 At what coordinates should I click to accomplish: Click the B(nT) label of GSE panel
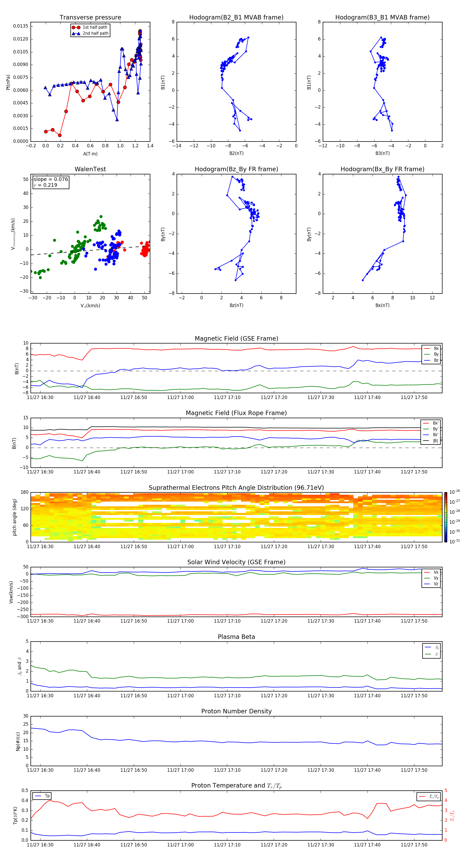pos(17,368)
